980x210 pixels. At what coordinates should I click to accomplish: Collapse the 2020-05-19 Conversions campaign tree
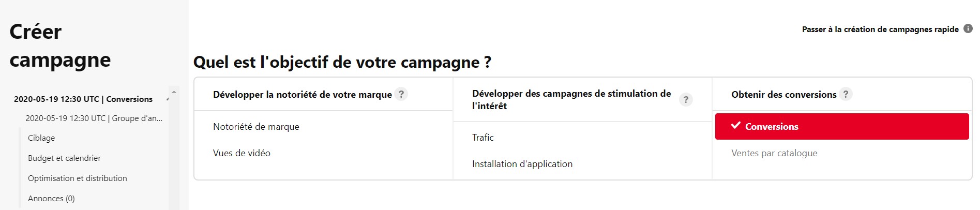[168, 99]
